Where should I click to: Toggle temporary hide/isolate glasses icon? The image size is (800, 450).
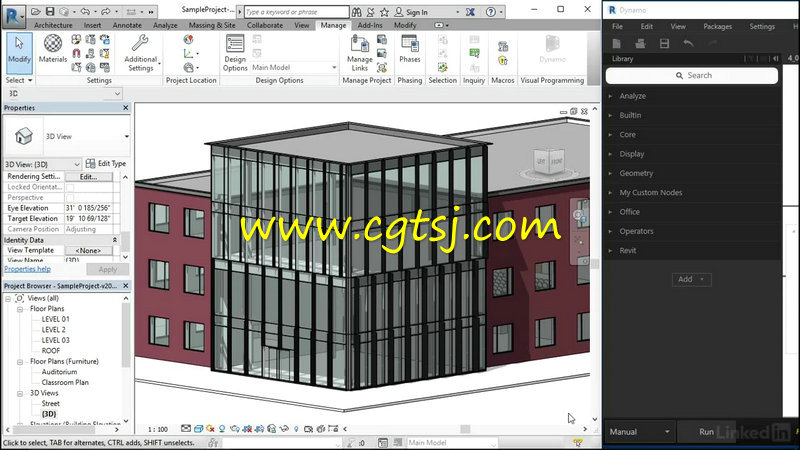tap(284, 429)
